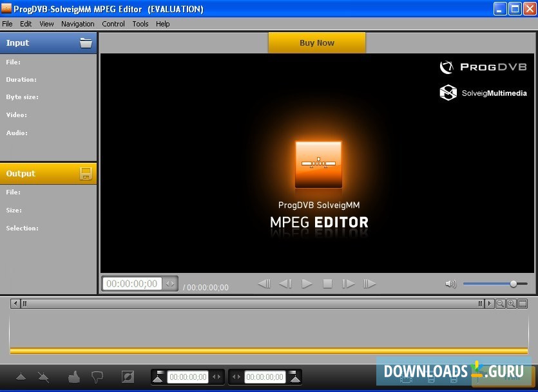
Task: Maximize the MPEG Editor window
Action: (515, 8)
